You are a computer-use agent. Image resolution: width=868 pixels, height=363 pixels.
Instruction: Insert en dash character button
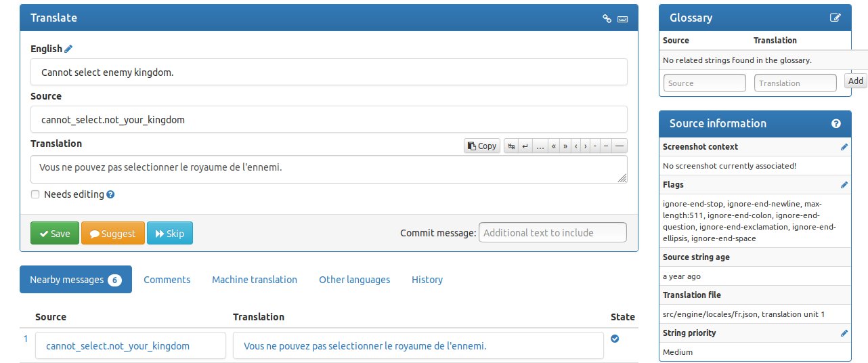pyautogui.click(x=605, y=146)
